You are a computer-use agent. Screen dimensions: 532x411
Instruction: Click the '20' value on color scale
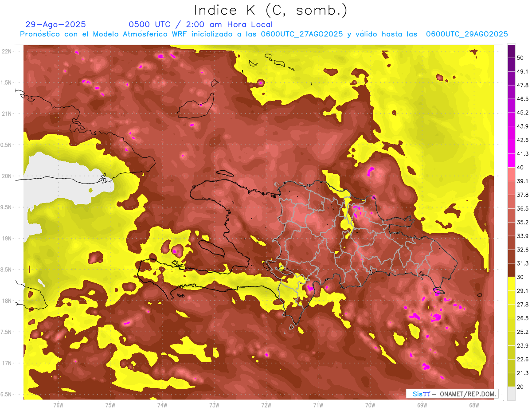click(520, 387)
